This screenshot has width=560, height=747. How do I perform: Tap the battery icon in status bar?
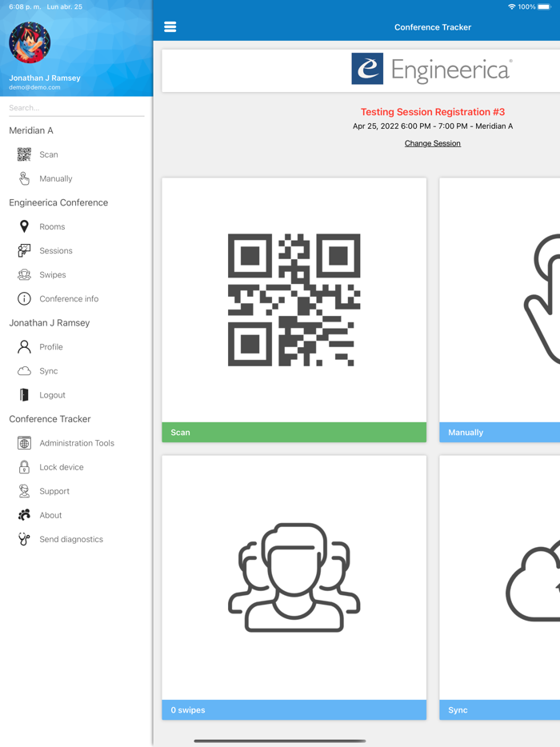(x=545, y=6)
